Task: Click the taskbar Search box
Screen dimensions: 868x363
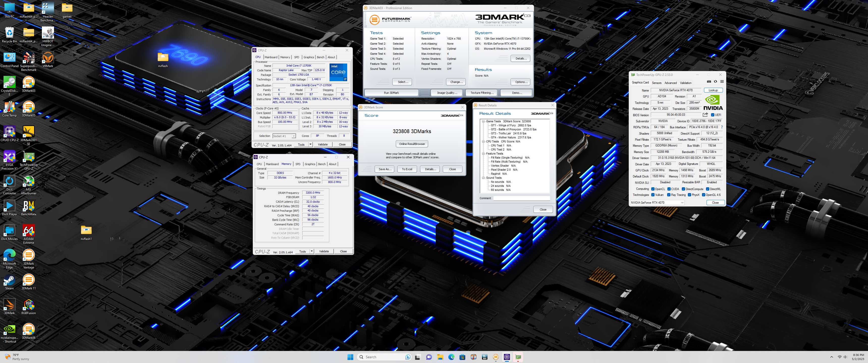Action: click(x=384, y=357)
